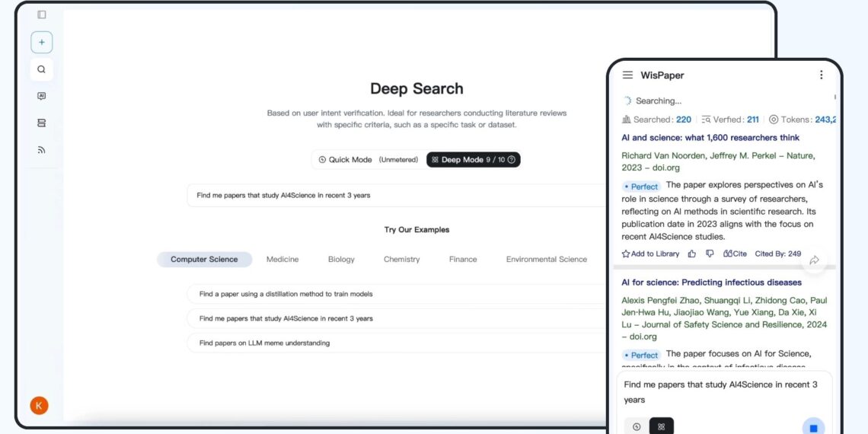This screenshot has height=434, width=868.
Task: Click the share arrow floating button
Action: coord(814,260)
